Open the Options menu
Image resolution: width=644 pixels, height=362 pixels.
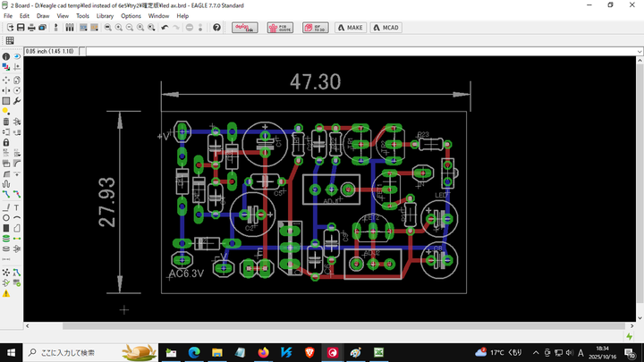pyautogui.click(x=131, y=16)
